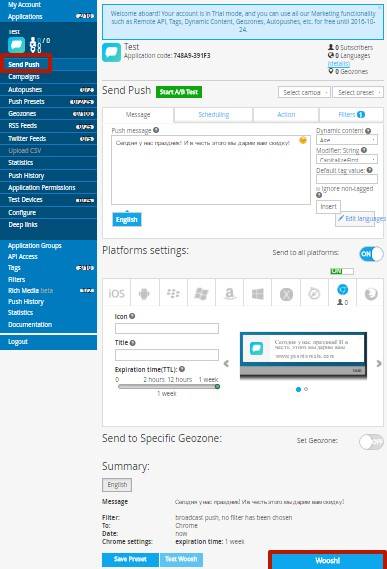The image size is (387, 569).
Task: Select the Chrome platform icon
Action: point(342,293)
